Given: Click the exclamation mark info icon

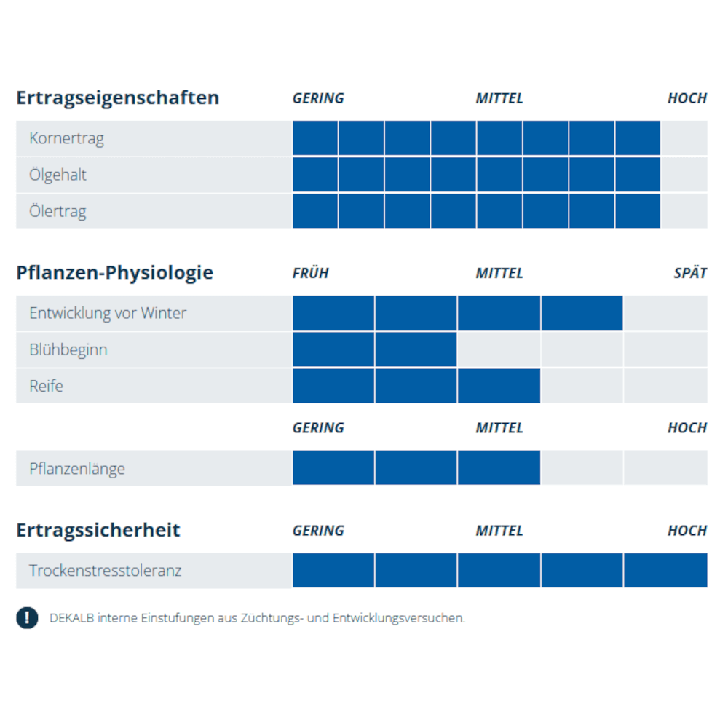Looking at the screenshot, I should [x=27, y=618].
